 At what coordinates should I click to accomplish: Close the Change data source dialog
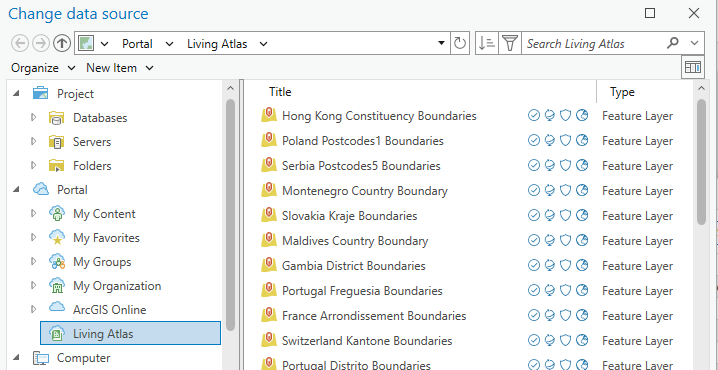tap(694, 13)
